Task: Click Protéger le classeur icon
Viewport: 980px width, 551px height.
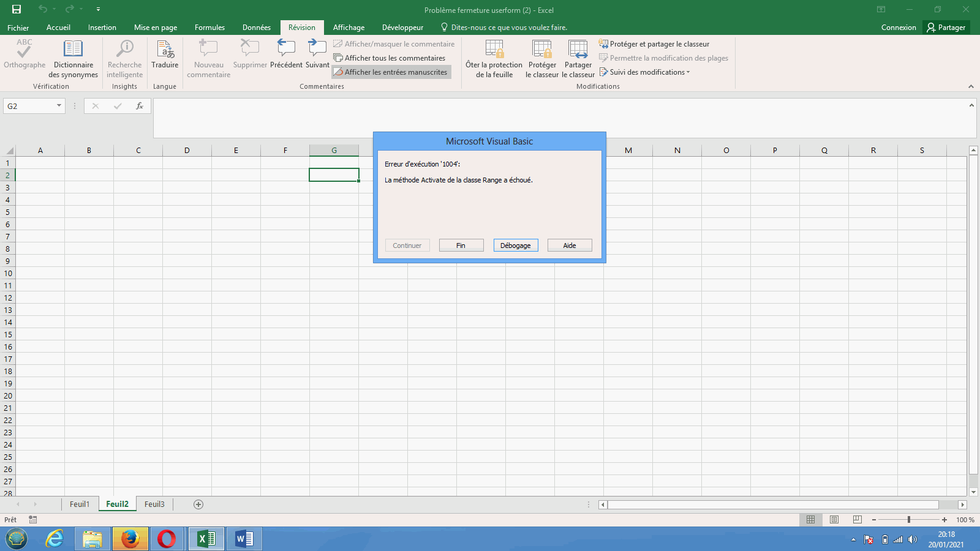Action: (542, 49)
